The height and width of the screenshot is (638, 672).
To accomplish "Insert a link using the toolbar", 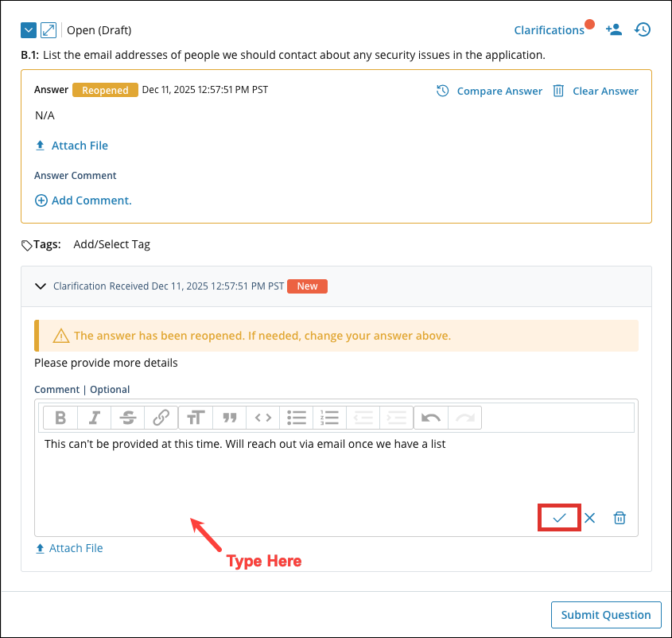I will (161, 418).
